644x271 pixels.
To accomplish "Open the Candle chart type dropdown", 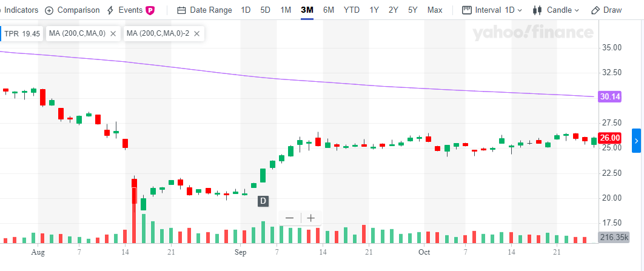I will 556,10.
